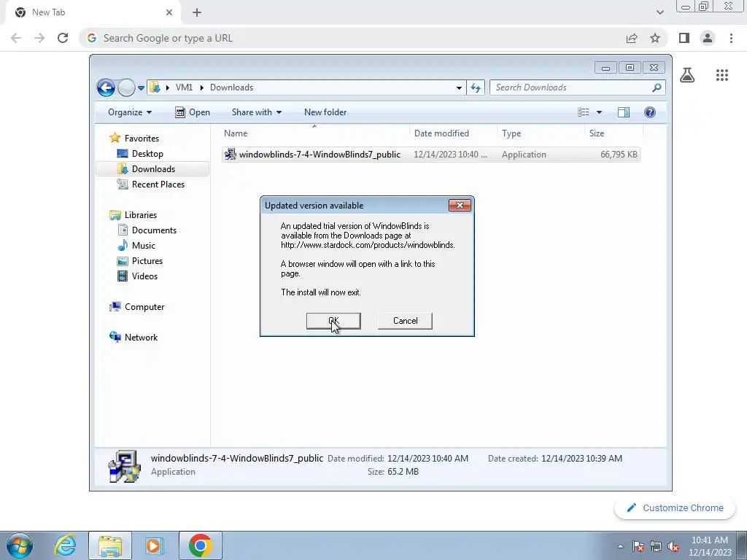Screen dimensions: 747x560
Task: Click the search magnifier in Explorer
Action: [x=657, y=87]
